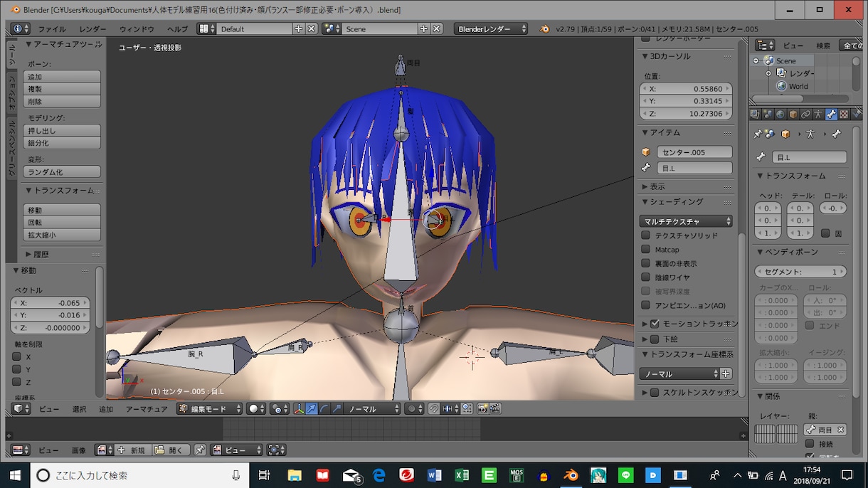Open Microsoft Edge from the taskbar
This screenshot has height=488, width=868.
[379, 475]
